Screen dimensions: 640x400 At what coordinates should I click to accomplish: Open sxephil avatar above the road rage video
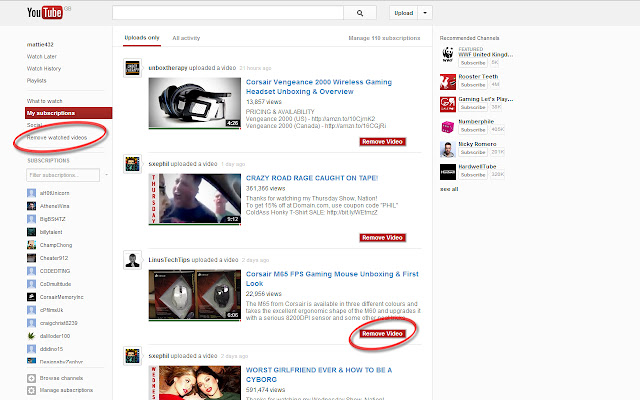(133, 164)
